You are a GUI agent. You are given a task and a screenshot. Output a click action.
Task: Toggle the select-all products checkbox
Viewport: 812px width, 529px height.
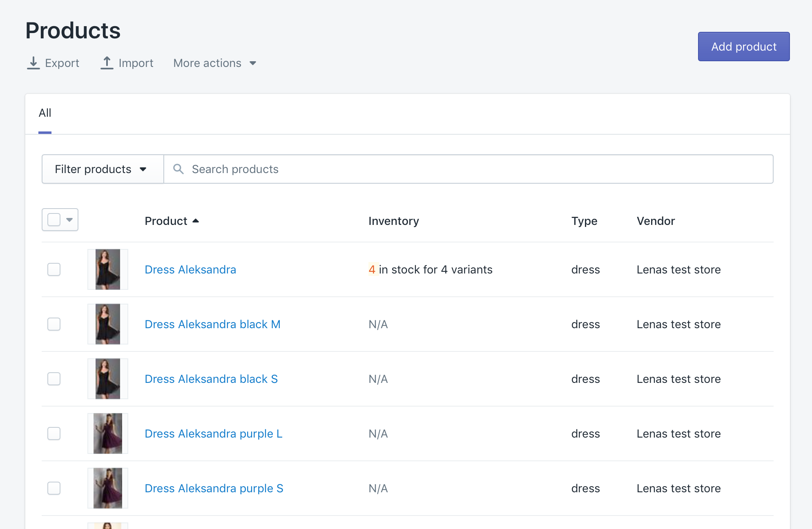54,220
